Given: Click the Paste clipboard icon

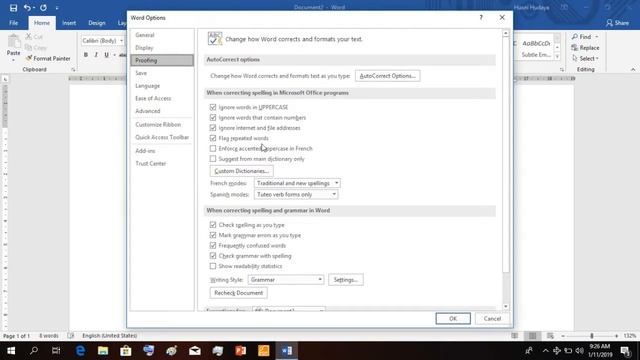Looking at the screenshot, I should pos(13,42).
